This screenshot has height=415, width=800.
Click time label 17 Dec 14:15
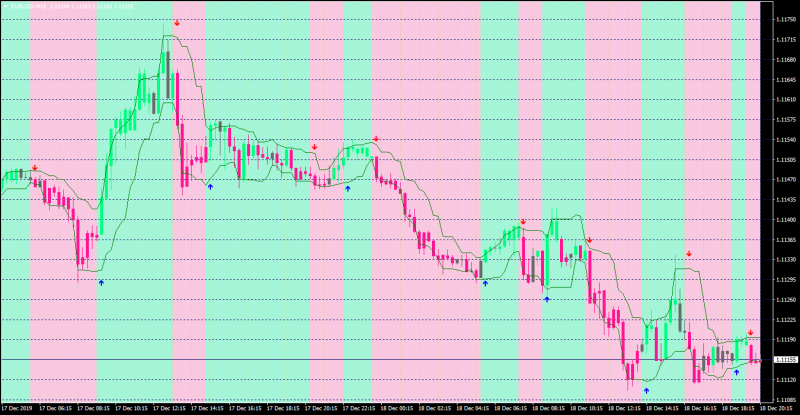click(x=207, y=408)
